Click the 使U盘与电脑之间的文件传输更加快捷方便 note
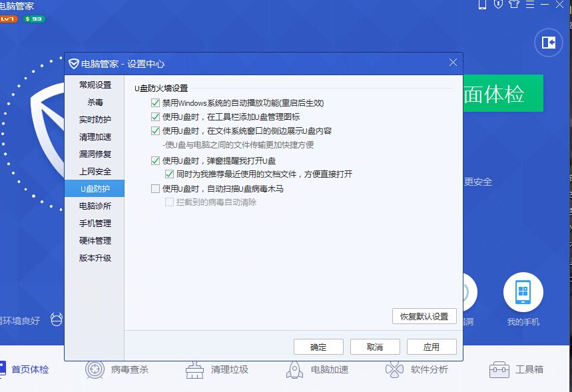The height and width of the screenshot is (392, 572). coord(238,145)
